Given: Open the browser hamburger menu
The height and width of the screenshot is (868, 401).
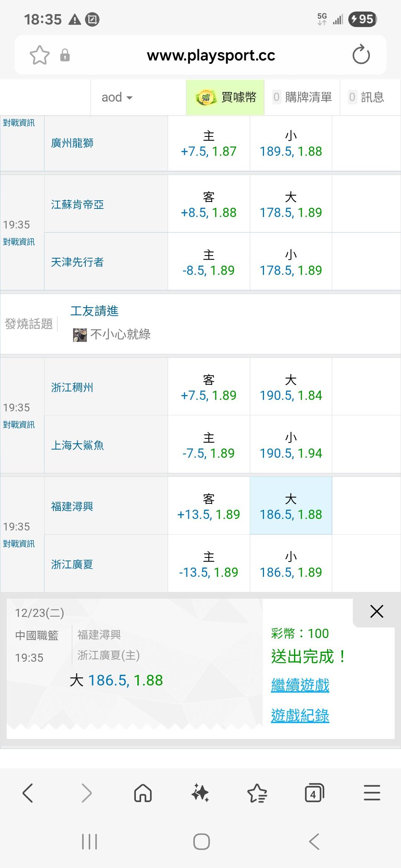Looking at the screenshot, I should click(372, 793).
